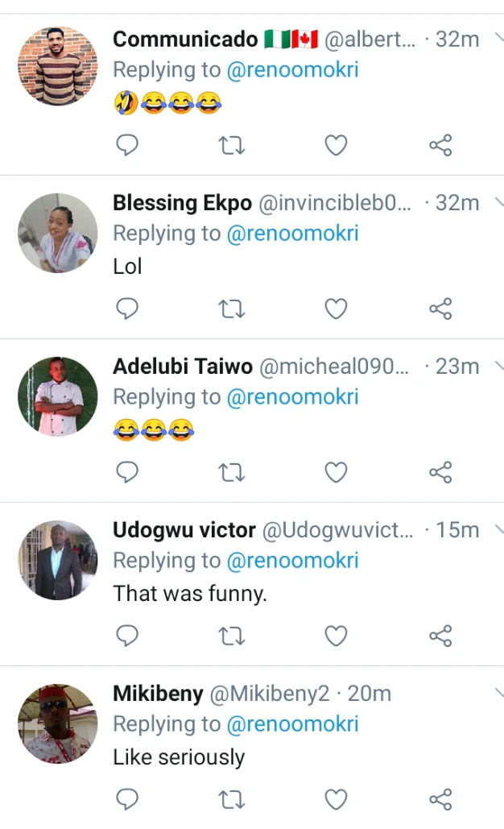Expand tweet options chevron for Blessing Ekpo

(498, 201)
